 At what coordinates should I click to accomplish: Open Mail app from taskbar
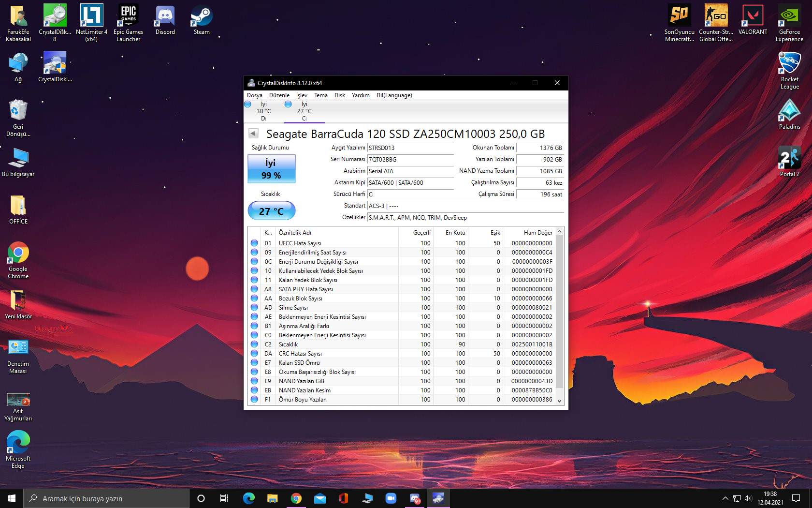(320, 498)
